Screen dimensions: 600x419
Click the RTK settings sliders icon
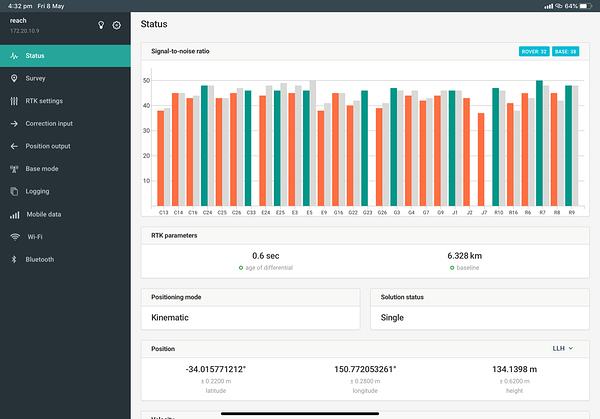[x=14, y=101]
